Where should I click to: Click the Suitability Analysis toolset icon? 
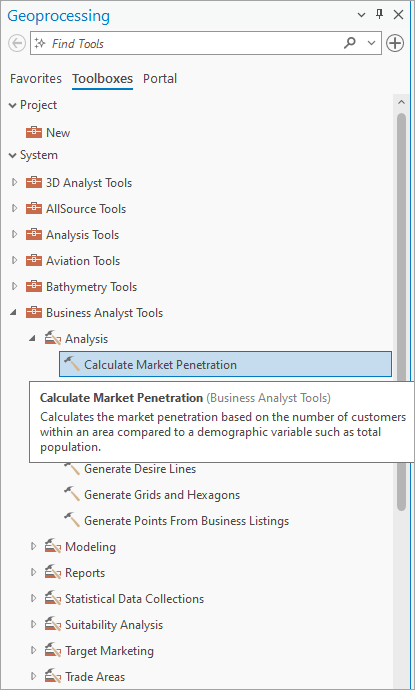click(x=53, y=624)
